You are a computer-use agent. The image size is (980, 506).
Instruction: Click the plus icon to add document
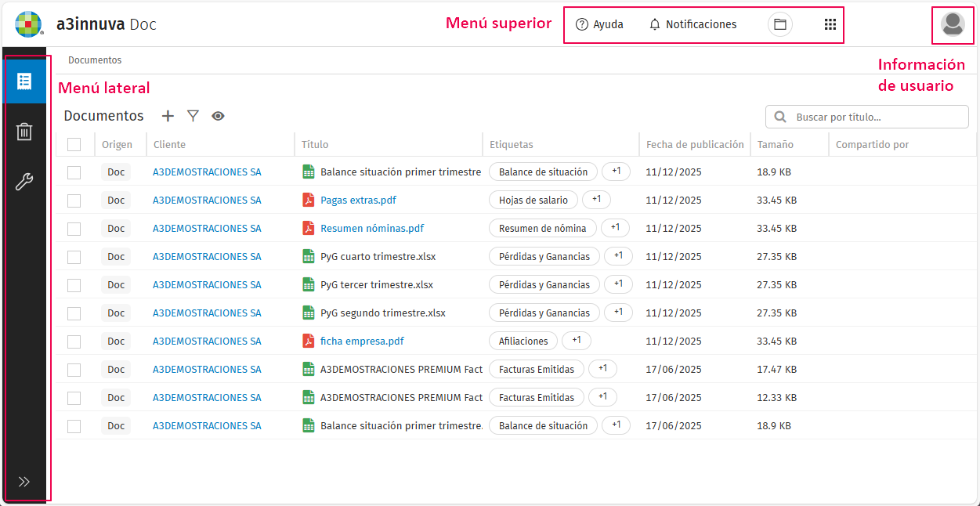[168, 116]
